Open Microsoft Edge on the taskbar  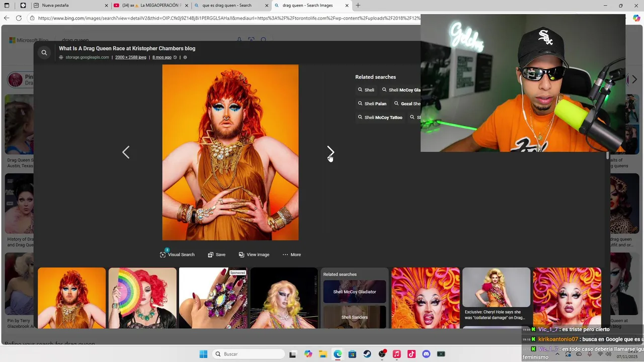pyautogui.click(x=338, y=354)
